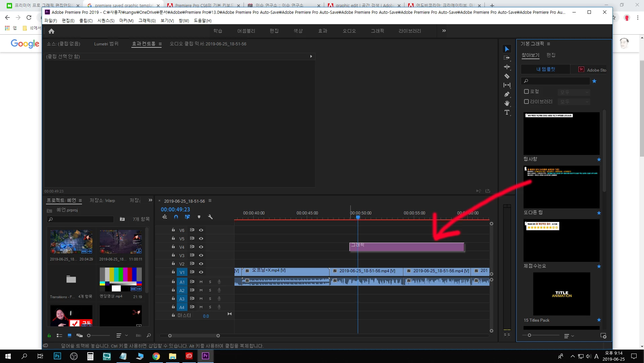Click the Essential Graphics search field

click(556, 81)
